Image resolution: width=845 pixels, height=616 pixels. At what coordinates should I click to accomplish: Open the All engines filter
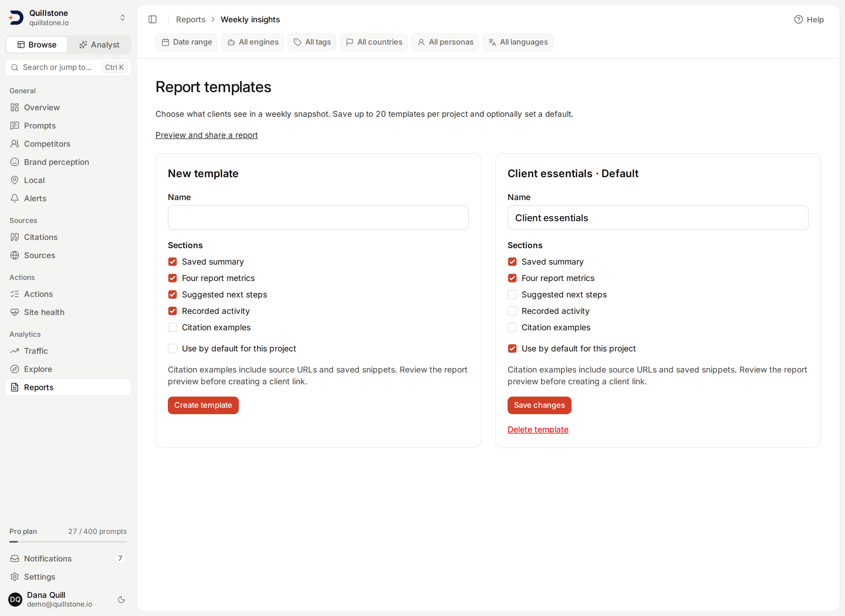[x=252, y=42]
